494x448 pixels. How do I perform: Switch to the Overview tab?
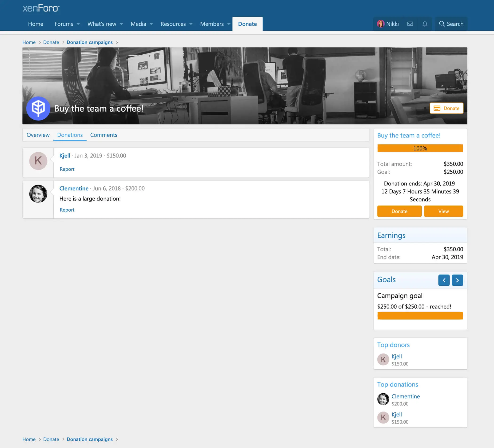38,135
